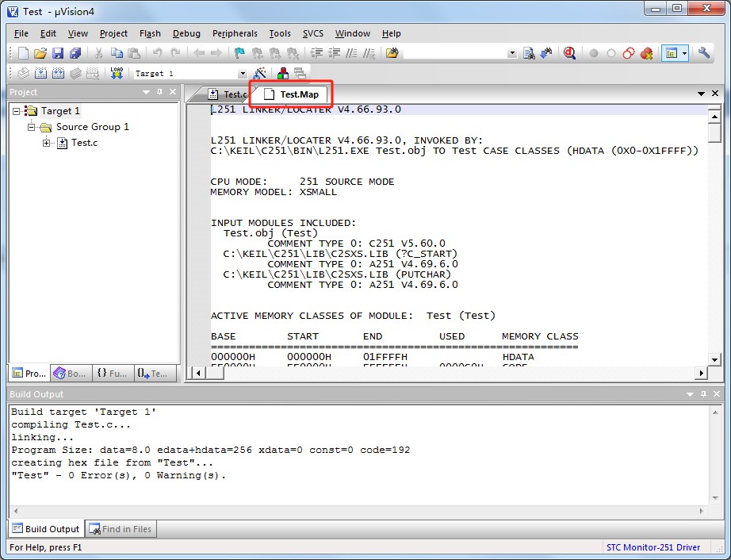
Task: Switch to the Test.c editor tab
Action: click(227, 94)
